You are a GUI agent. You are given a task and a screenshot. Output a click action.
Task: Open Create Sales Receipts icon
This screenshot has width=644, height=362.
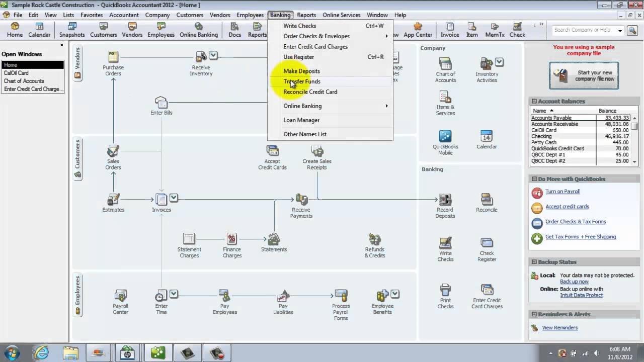[317, 151]
